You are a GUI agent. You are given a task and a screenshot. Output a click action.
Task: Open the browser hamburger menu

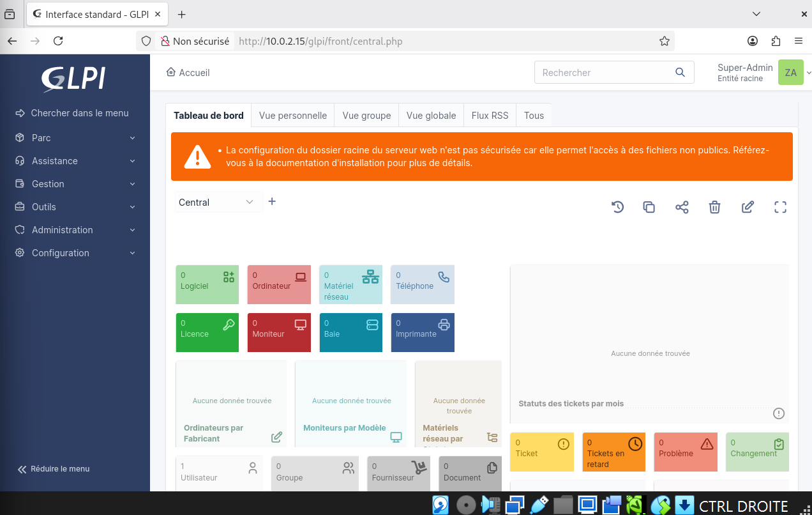click(x=799, y=41)
